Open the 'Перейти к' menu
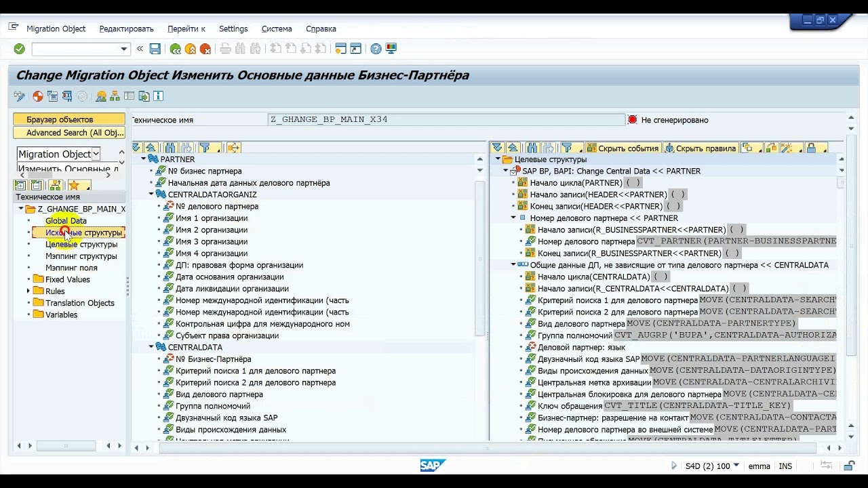The height and width of the screenshot is (488, 868). (x=186, y=28)
